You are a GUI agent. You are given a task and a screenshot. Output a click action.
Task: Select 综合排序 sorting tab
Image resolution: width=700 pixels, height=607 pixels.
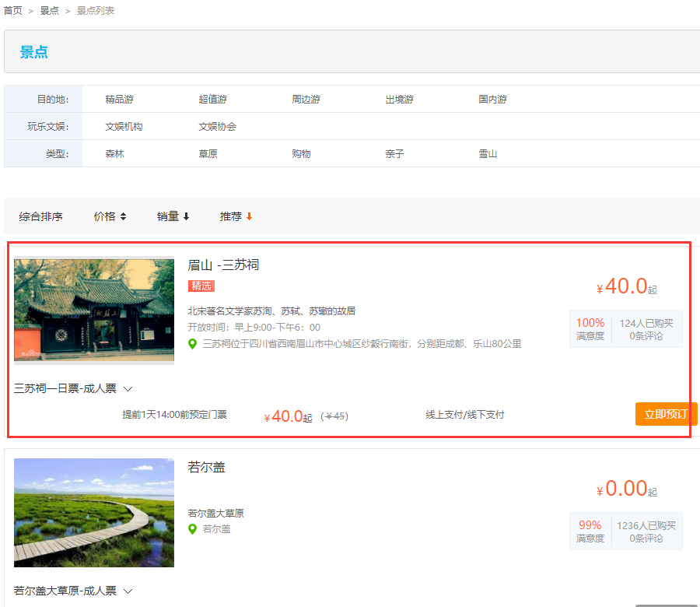tap(40, 216)
